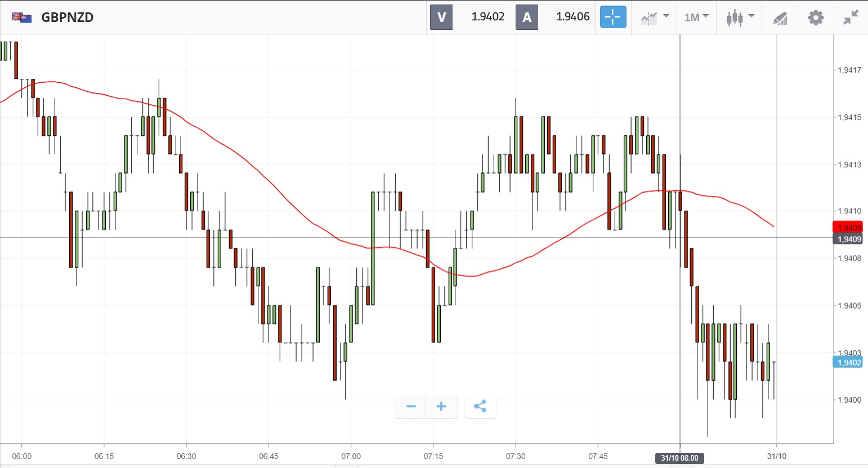Click the red 1.9409 indicator price label
This screenshot has width=868, height=468.
[x=848, y=228]
